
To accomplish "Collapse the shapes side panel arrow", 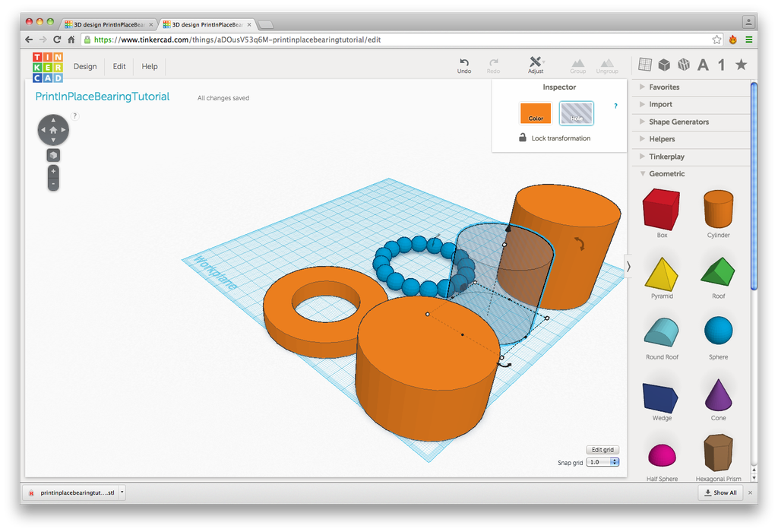I will click(628, 267).
